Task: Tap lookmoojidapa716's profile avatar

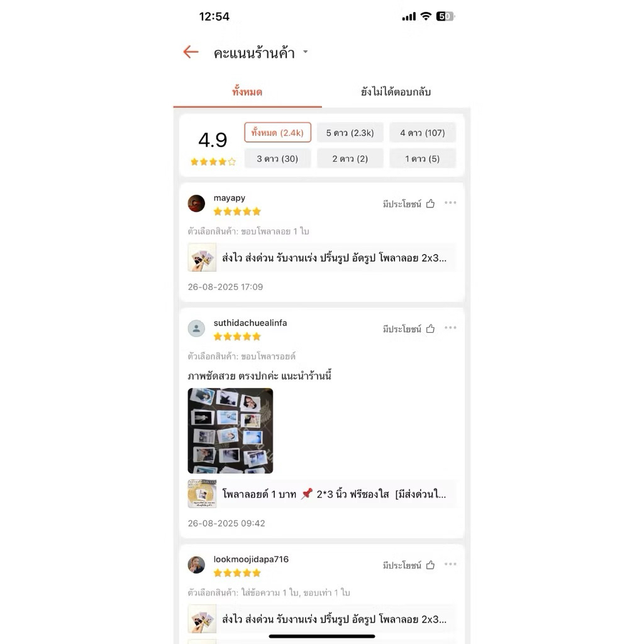Action: point(196,565)
